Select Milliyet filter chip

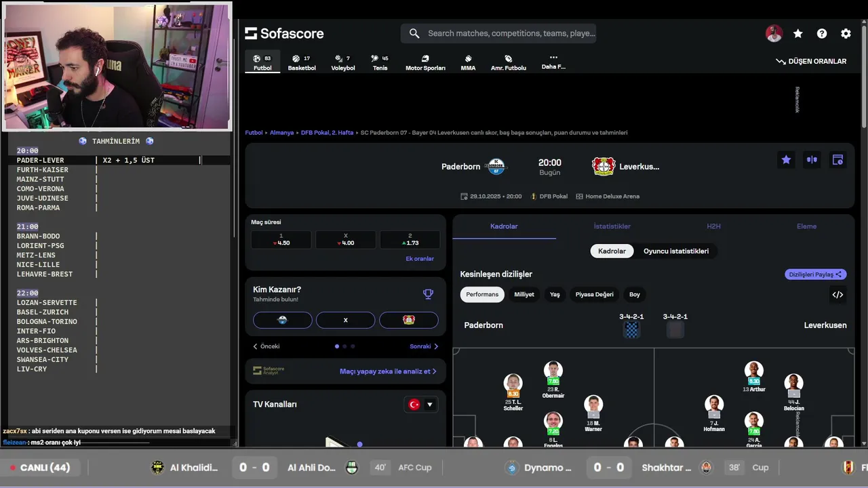pos(524,294)
